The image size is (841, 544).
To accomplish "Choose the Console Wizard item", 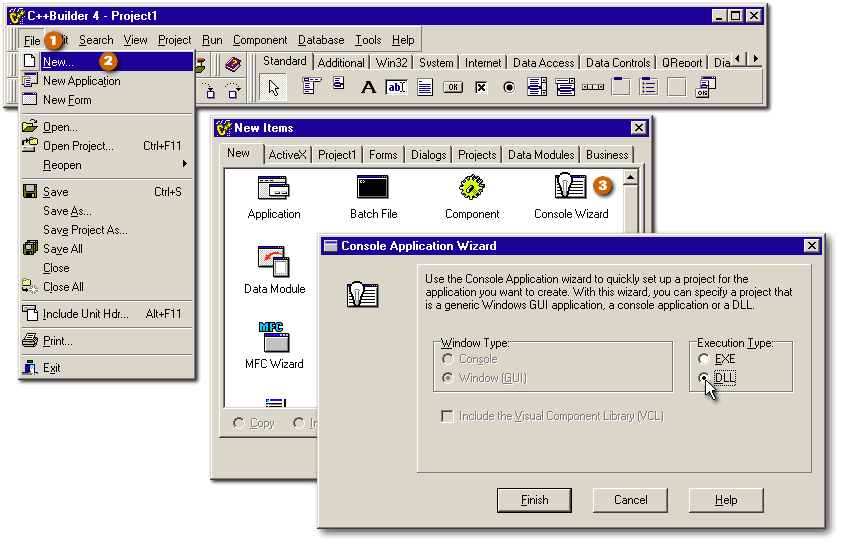I will 571,197.
